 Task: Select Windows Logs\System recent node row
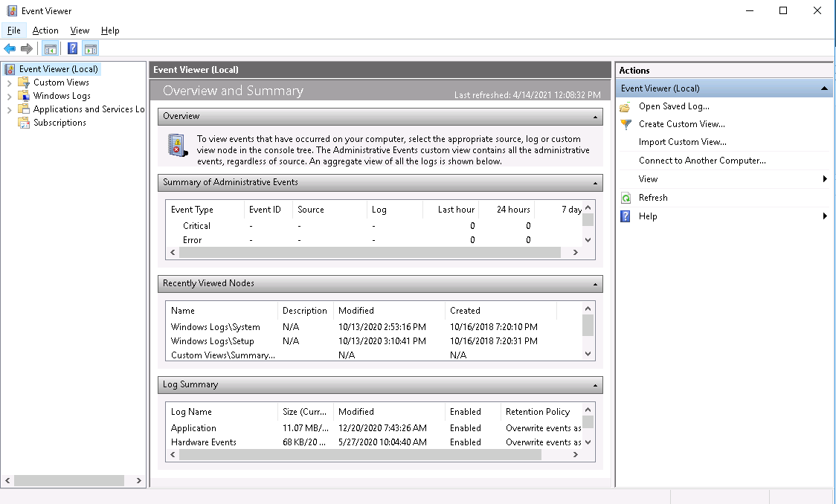[373, 327]
